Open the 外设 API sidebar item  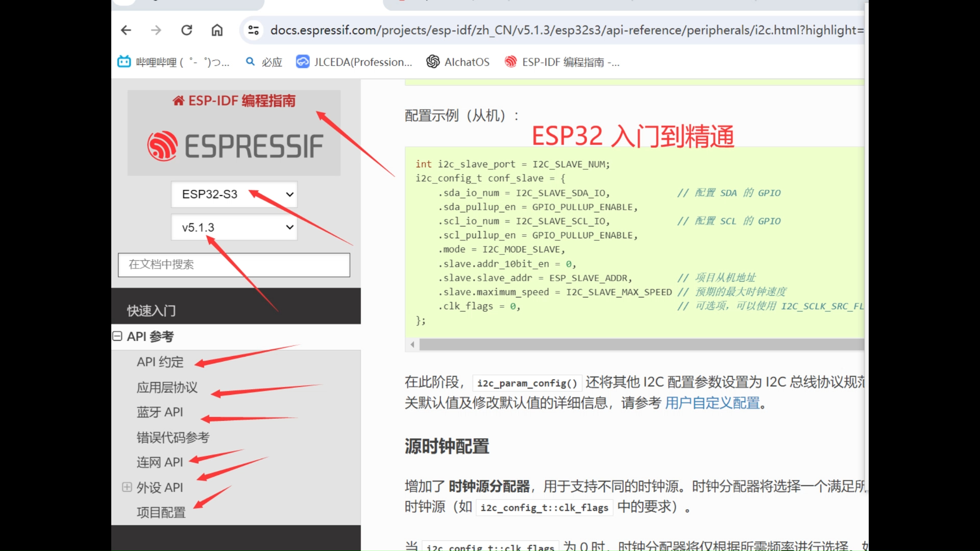pyautogui.click(x=160, y=487)
